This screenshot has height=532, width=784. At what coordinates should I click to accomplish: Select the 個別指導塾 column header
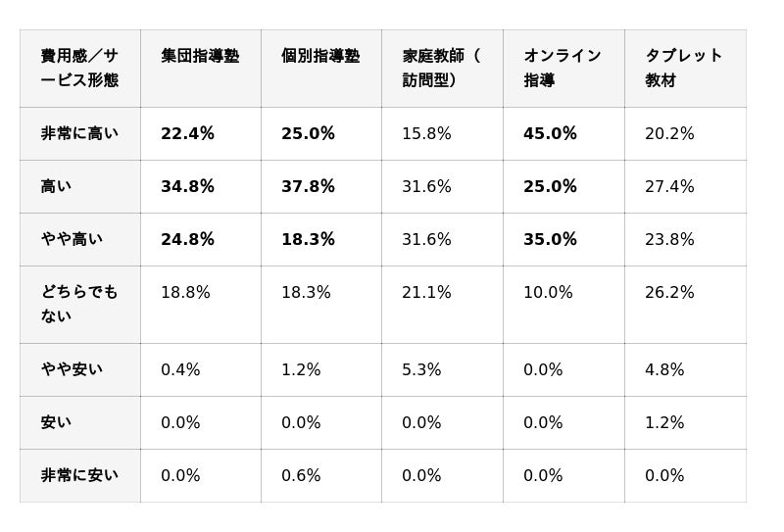pos(320,57)
